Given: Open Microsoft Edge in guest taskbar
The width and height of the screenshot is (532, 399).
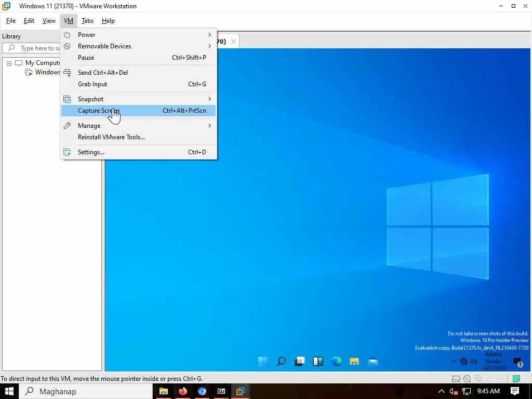Looking at the screenshot, I should tap(336, 362).
